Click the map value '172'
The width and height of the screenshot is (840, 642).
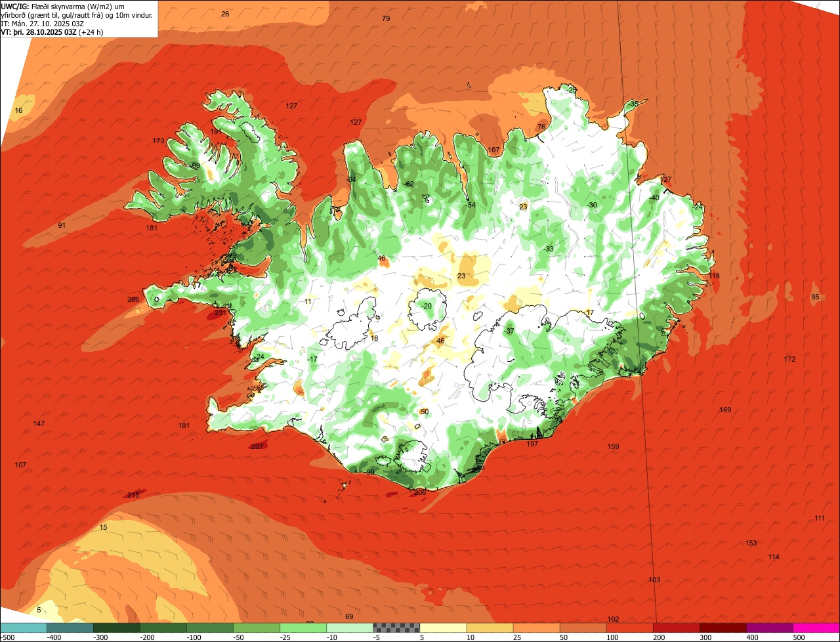(789, 359)
